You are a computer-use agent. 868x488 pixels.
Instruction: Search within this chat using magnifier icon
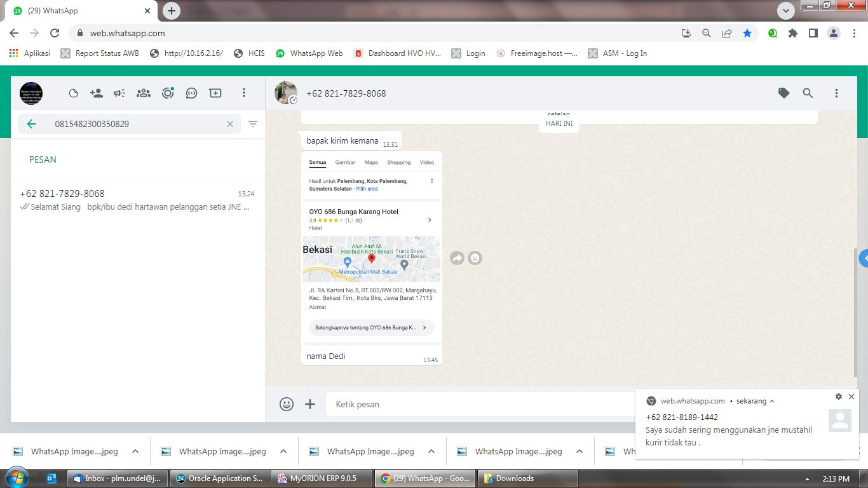pos(808,93)
